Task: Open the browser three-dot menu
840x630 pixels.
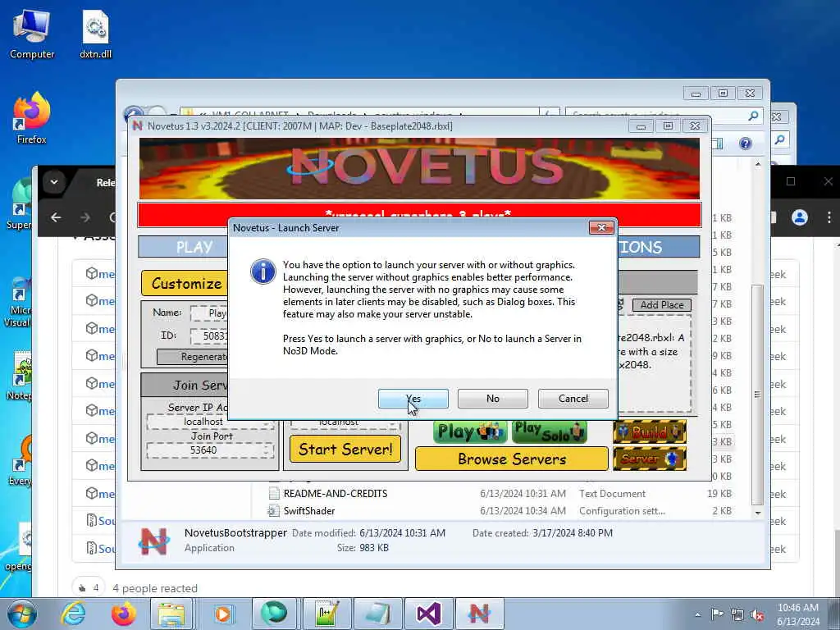Action: pos(829,217)
